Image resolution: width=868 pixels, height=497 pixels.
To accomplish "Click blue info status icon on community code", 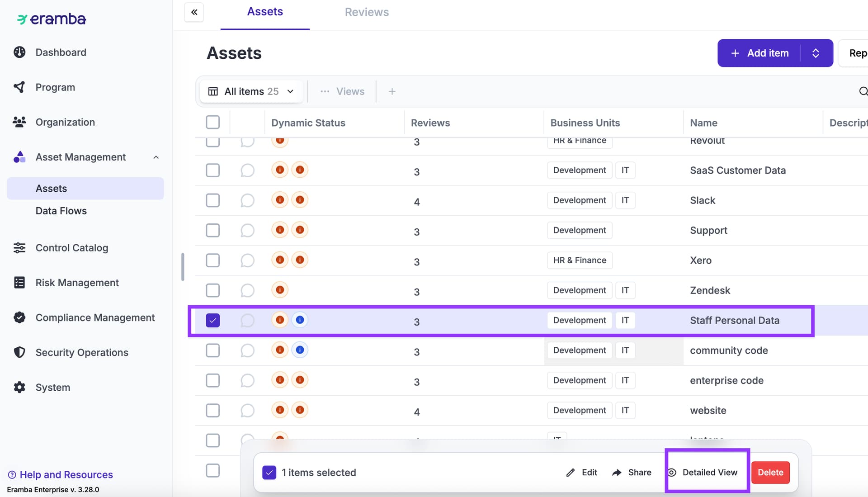I will [x=300, y=350].
